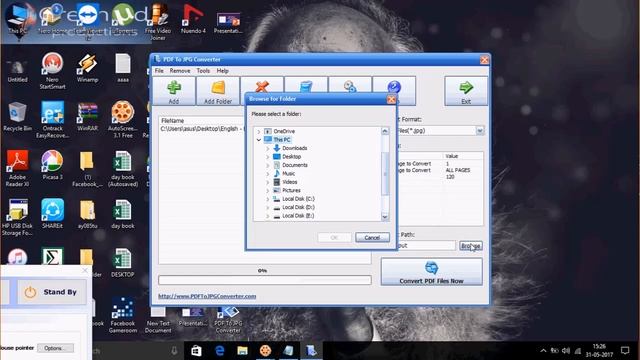The height and width of the screenshot is (360, 640).
Task: Select Downloads folder in tree
Action: click(x=294, y=148)
